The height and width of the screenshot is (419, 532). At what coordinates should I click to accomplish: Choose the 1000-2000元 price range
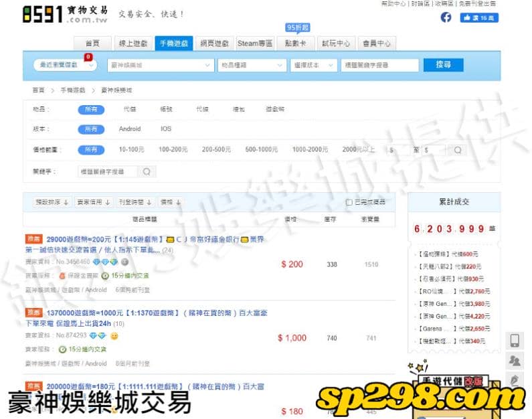[310, 150]
